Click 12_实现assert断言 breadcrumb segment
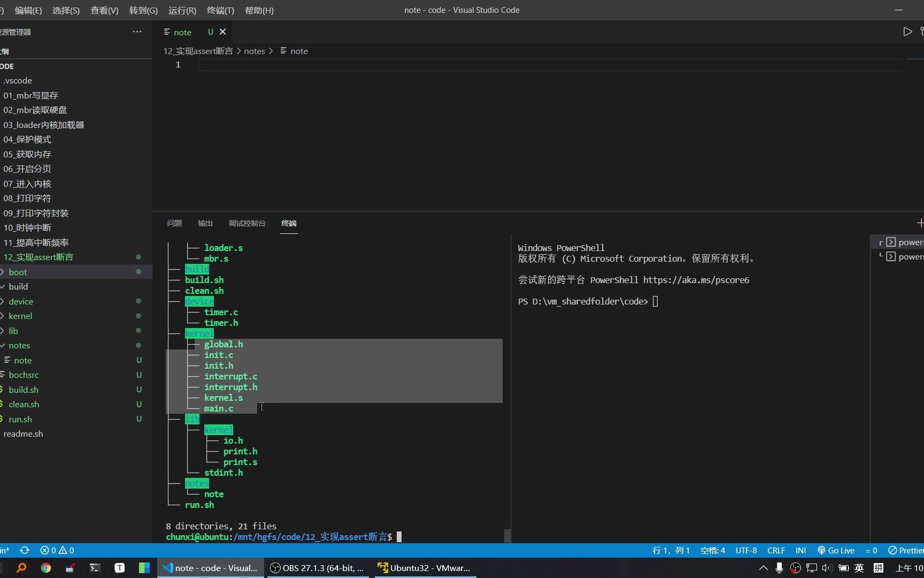Viewport: 924px width, 578px height. point(198,51)
